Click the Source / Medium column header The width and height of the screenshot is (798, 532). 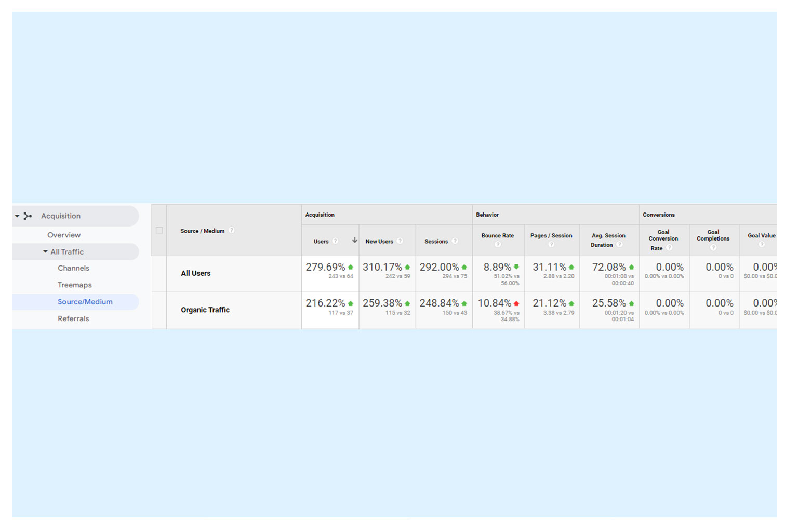click(203, 231)
